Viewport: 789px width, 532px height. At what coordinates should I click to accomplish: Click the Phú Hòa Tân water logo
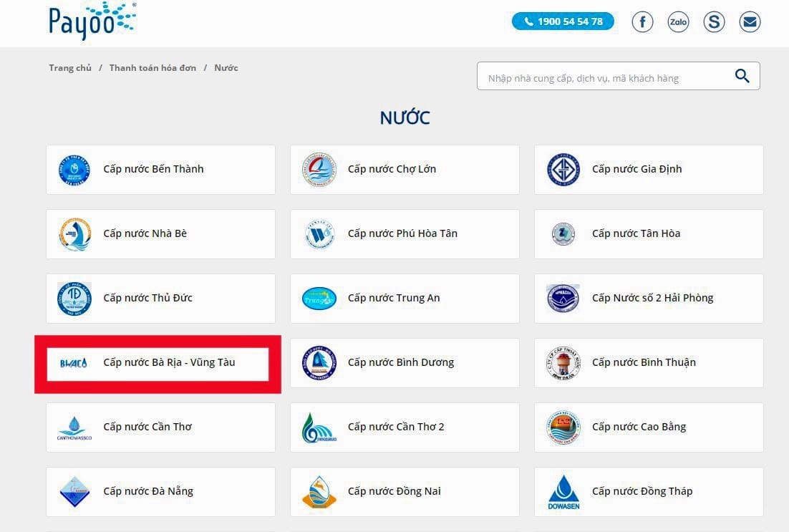click(x=319, y=235)
